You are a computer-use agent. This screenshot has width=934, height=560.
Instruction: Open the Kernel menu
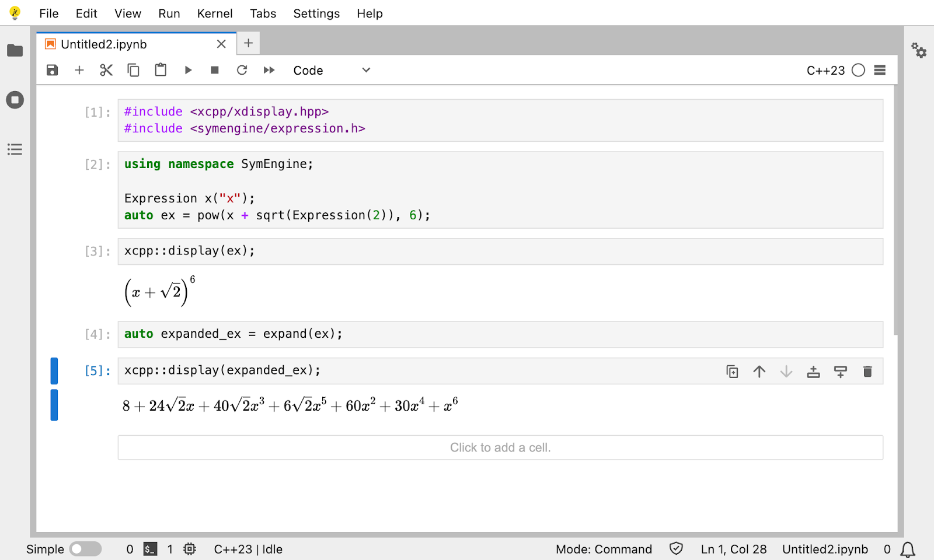click(x=215, y=13)
